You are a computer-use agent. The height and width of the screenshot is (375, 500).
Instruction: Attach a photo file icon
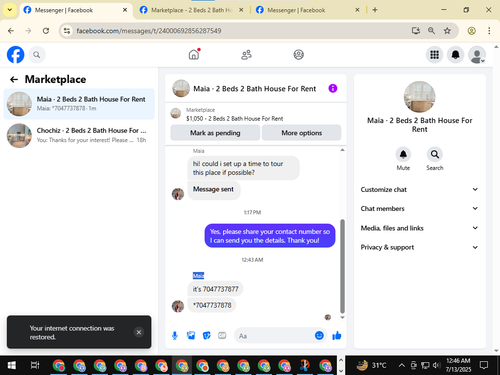(x=191, y=336)
